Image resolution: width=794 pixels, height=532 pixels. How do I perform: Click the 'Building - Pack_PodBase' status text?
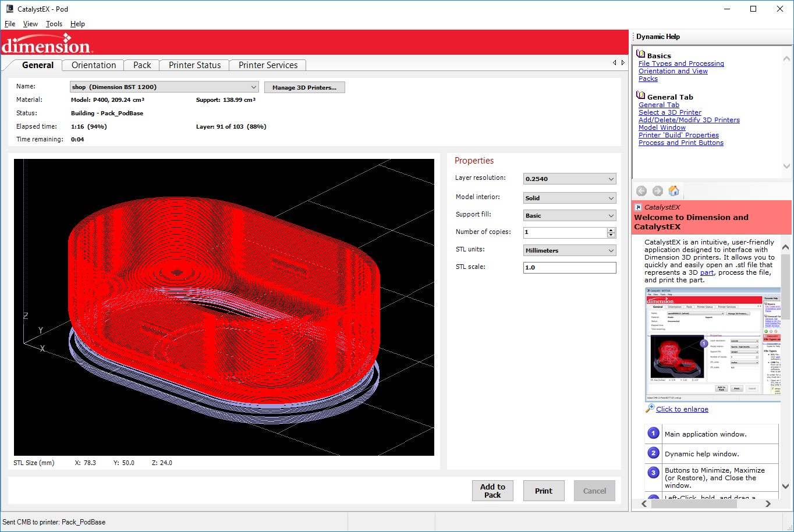pyautogui.click(x=107, y=113)
